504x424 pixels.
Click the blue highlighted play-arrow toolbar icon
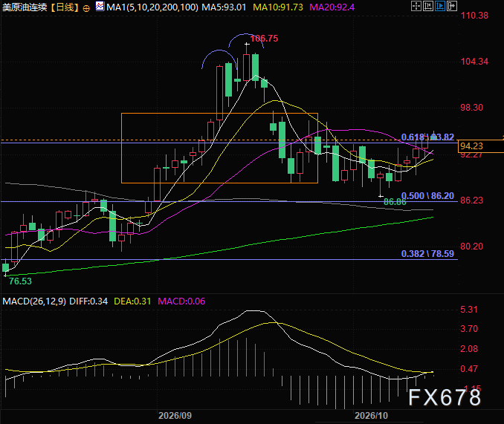pyautogui.click(x=440, y=6)
